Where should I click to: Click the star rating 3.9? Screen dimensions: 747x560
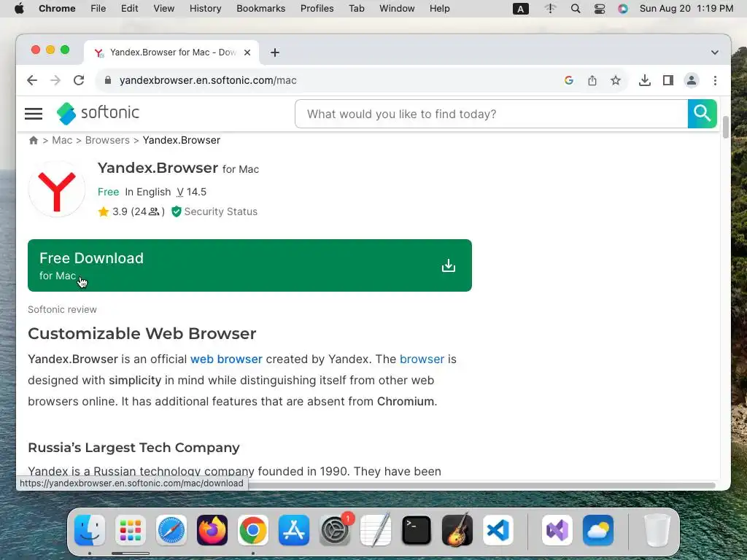click(131, 211)
